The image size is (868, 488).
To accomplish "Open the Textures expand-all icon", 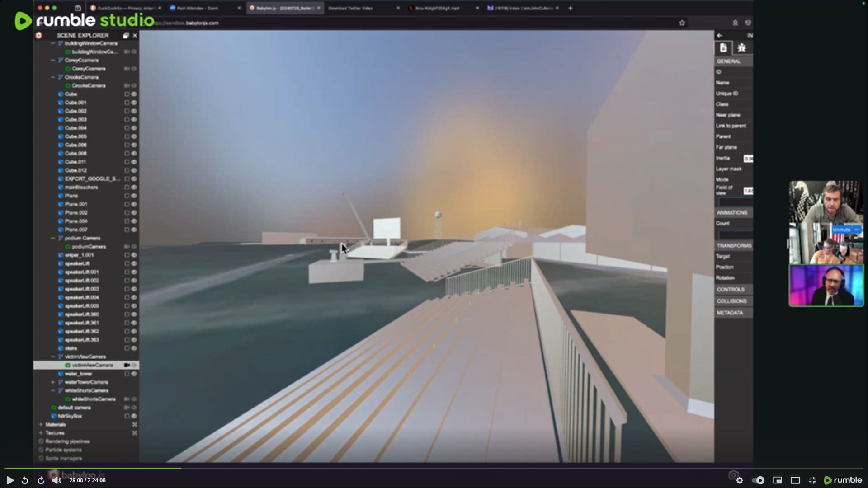I will pos(134,433).
